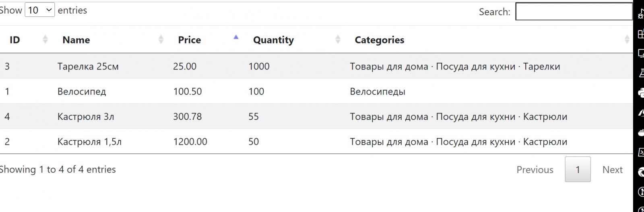Toggle sort on the Name column arrows
This screenshot has width=644, height=212.
point(161,39)
